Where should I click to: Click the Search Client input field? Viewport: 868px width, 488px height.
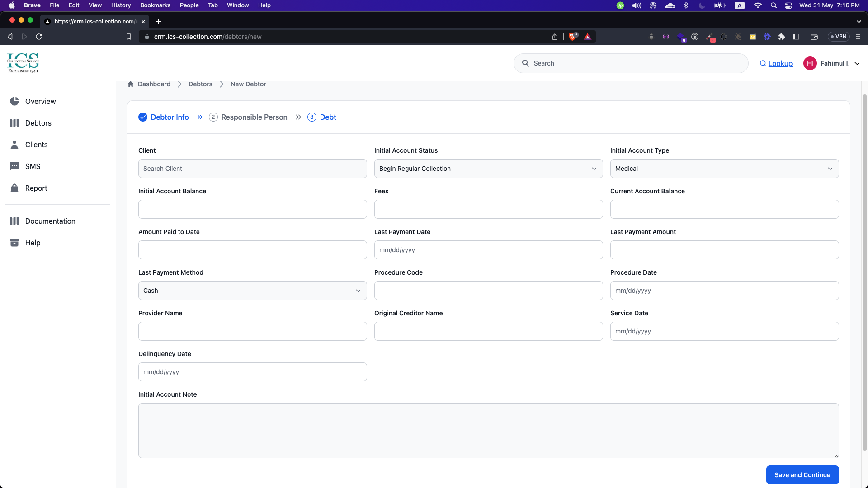tap(252, 169)
